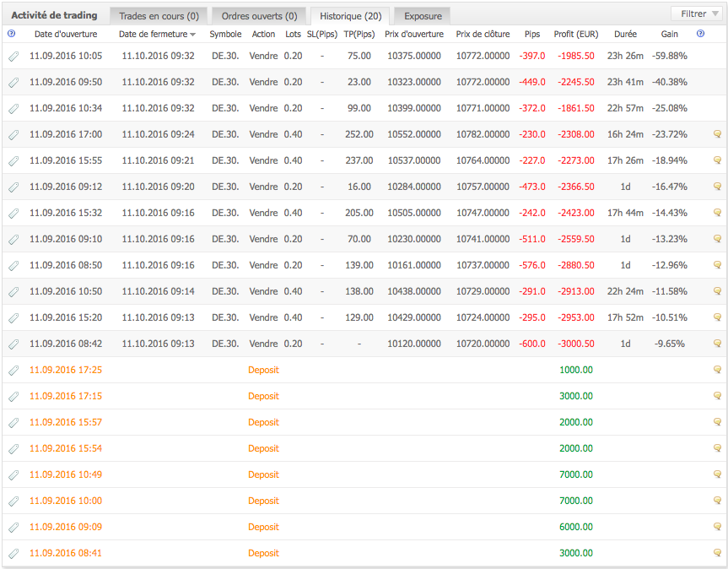Sort by the Pips column header
Screen dimensions: 728x569
tap(532, 34)
